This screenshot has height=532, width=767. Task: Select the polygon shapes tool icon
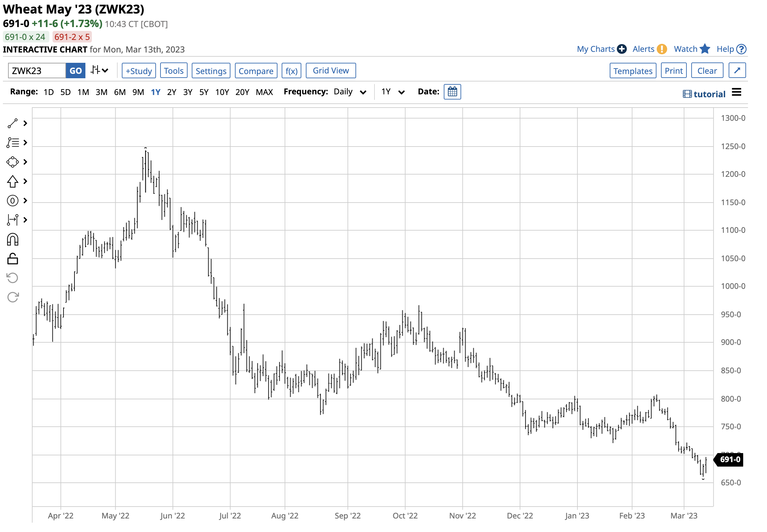pos(13,162)
